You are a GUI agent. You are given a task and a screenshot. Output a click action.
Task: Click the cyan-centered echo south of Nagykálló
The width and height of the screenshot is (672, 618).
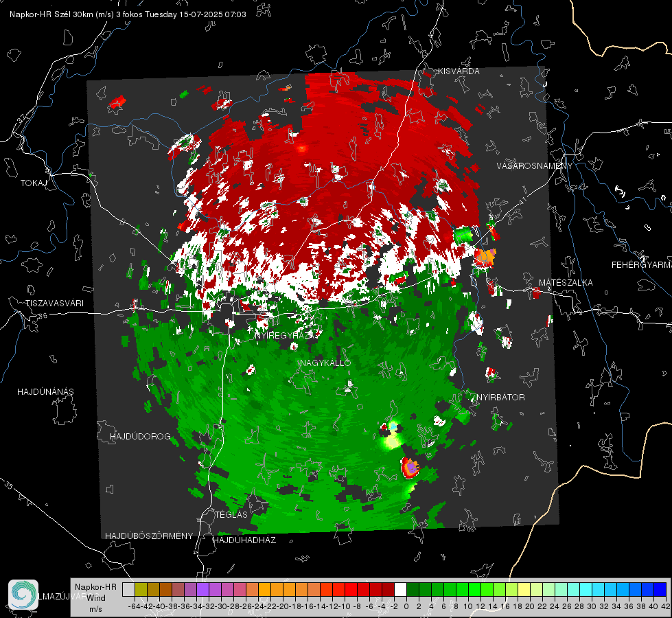(x=393, y=426)
